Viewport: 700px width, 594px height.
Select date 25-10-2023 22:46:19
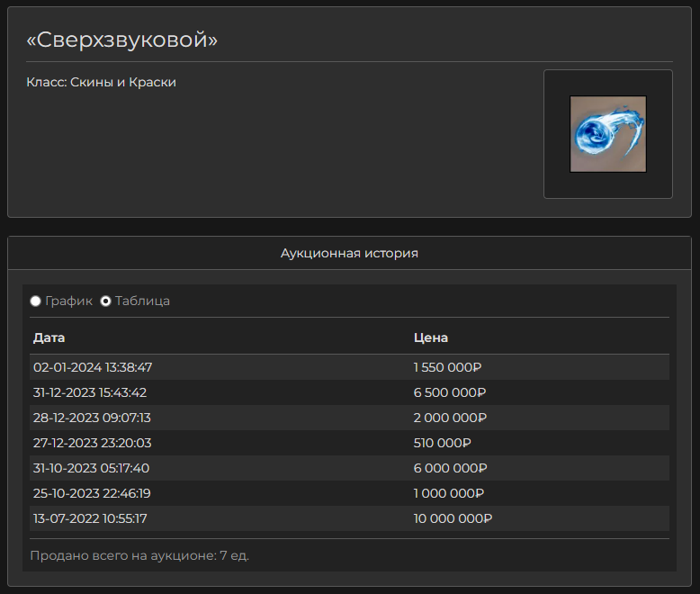coord(92,493)
